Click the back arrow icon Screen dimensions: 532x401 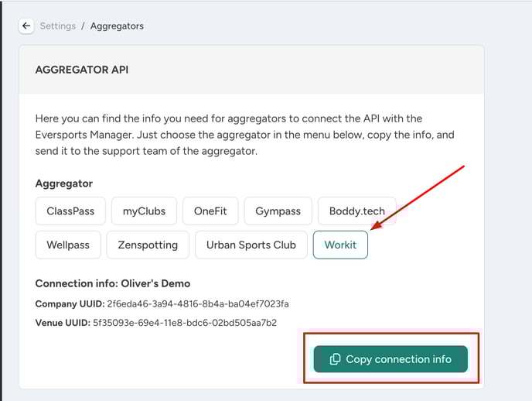click(x=26, y=26)
